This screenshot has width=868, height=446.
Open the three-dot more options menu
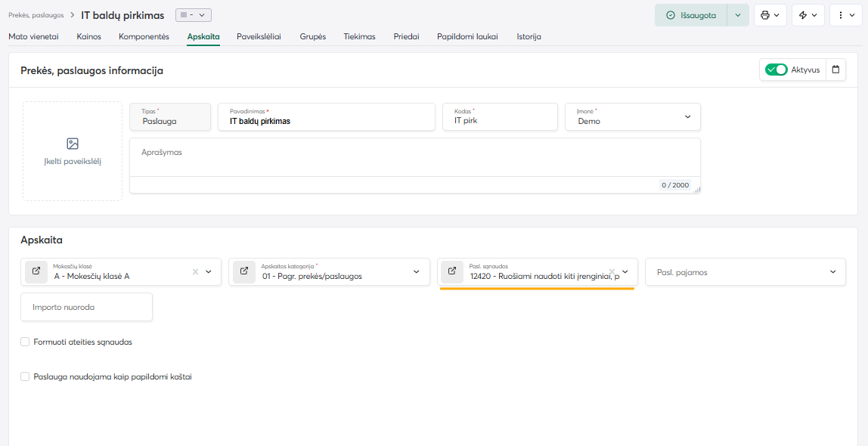845,15
